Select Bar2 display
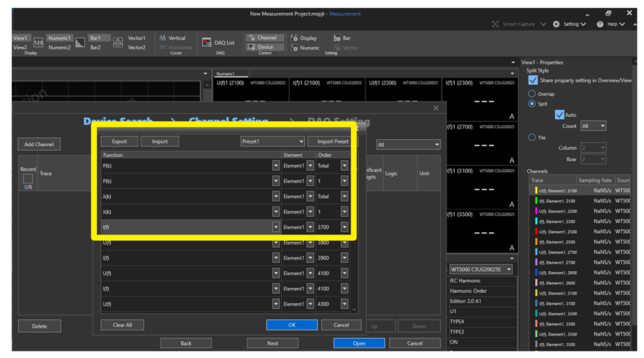The height and width of the screenshot is (358, 644). pyautogui.click(x=96, y=47)
